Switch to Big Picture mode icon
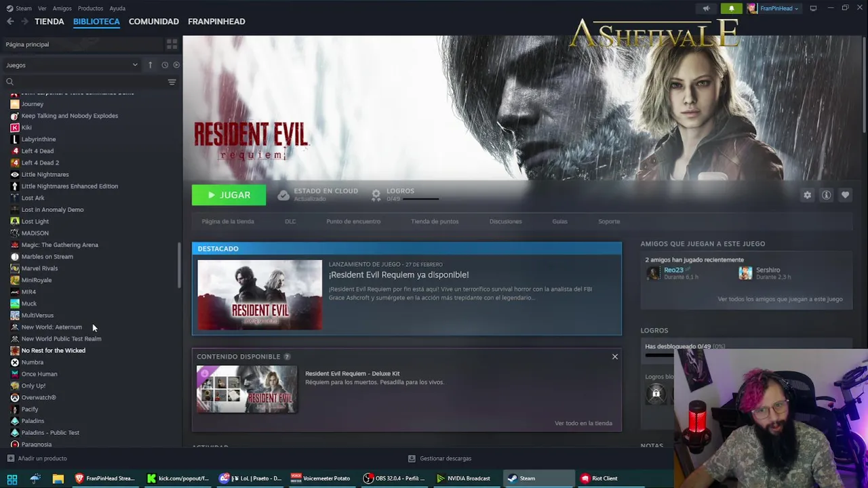 pyautogui.click(x=813, y=8)
